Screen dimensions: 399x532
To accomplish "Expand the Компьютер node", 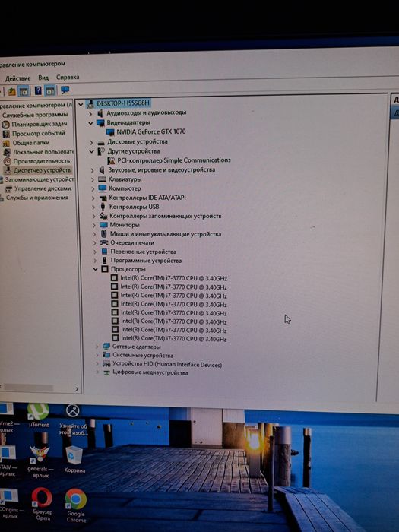I will (93, 188).
